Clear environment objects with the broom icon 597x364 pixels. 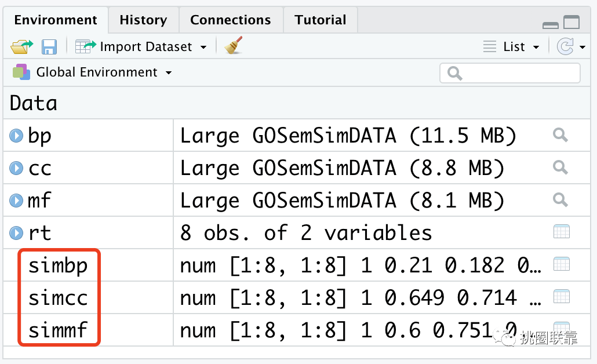pos(233,46)
